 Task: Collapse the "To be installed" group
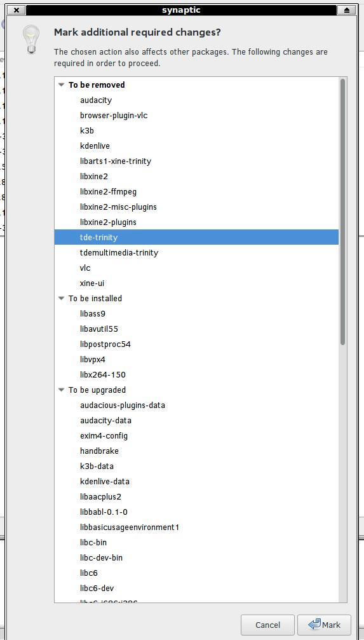click(x=61, y=298)
